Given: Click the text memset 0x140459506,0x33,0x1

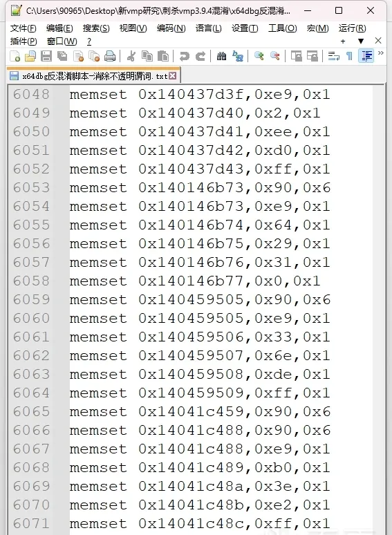Looking at the screenshot, I should [x=200, y=337].
